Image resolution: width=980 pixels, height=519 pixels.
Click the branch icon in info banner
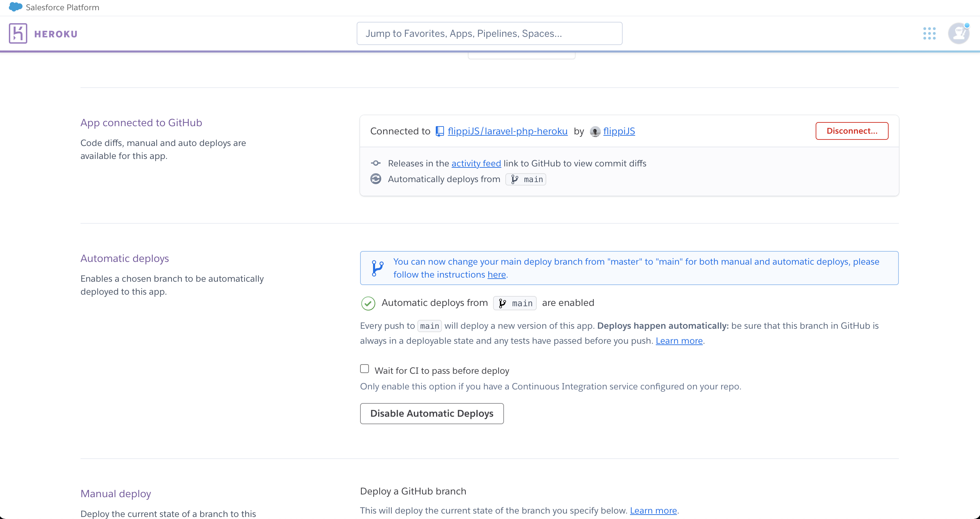click(377, 268)
